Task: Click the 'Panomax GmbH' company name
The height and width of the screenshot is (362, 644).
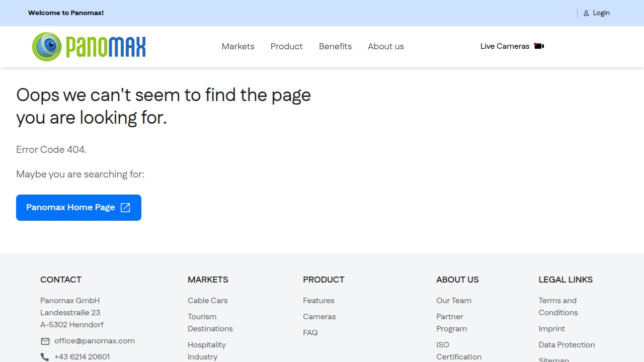Action: tap(70, 301)
